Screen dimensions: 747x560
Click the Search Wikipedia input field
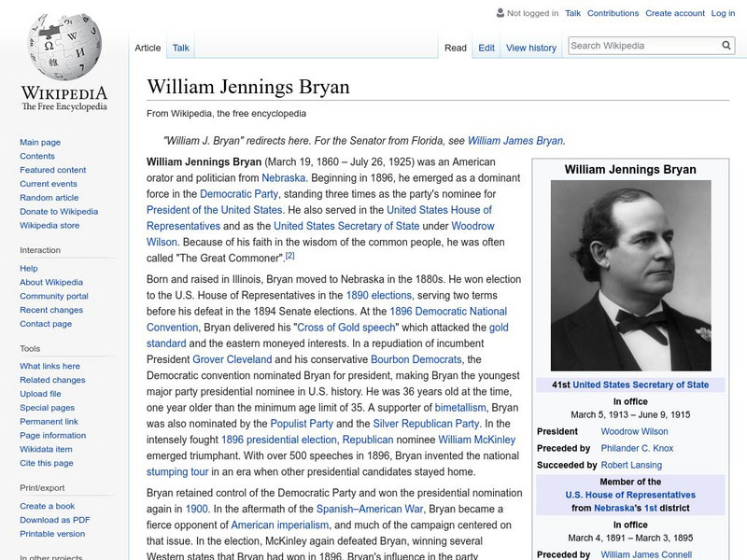point(644,43)
